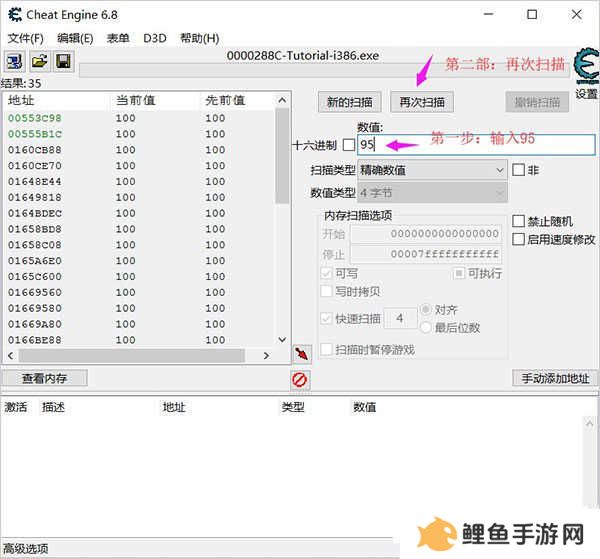Image resolution: width=600 pixels, height=559 pixels.
Task: Click the 激活 column header in address table
Action: coord(16,407)
